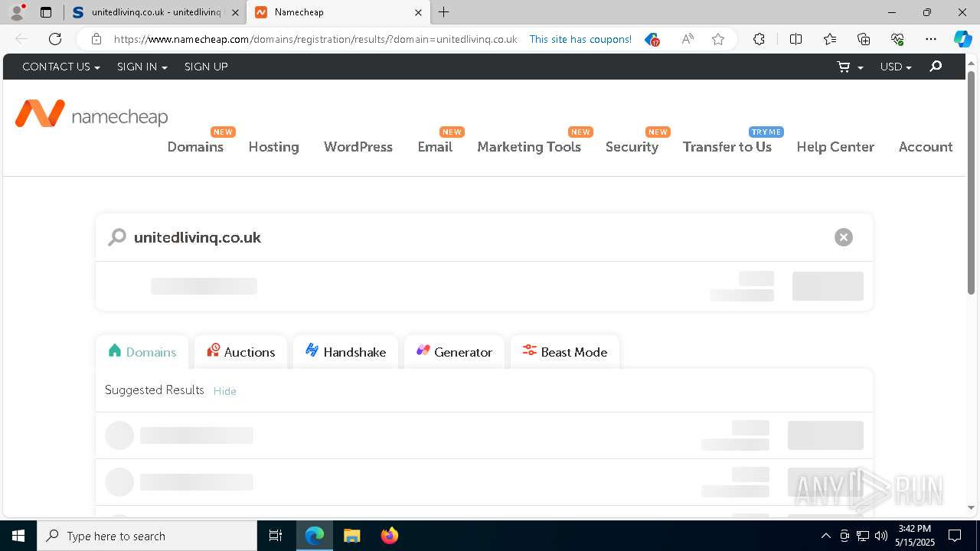The height and width of the screenshot is (551, 980).
Task: Open the Favorites list icon
Action: tap(830, 39)
